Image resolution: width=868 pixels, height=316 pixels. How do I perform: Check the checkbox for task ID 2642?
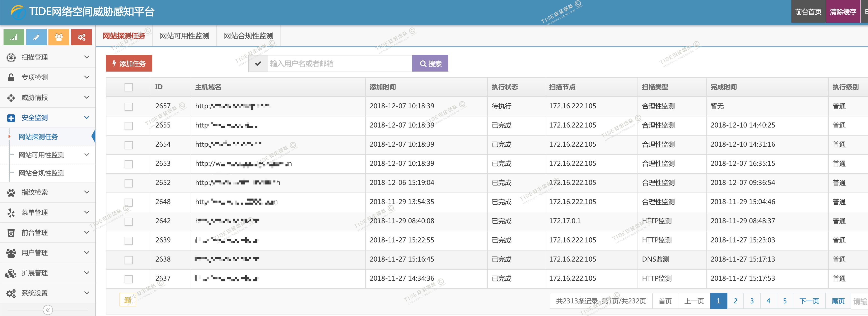point(128,221)
